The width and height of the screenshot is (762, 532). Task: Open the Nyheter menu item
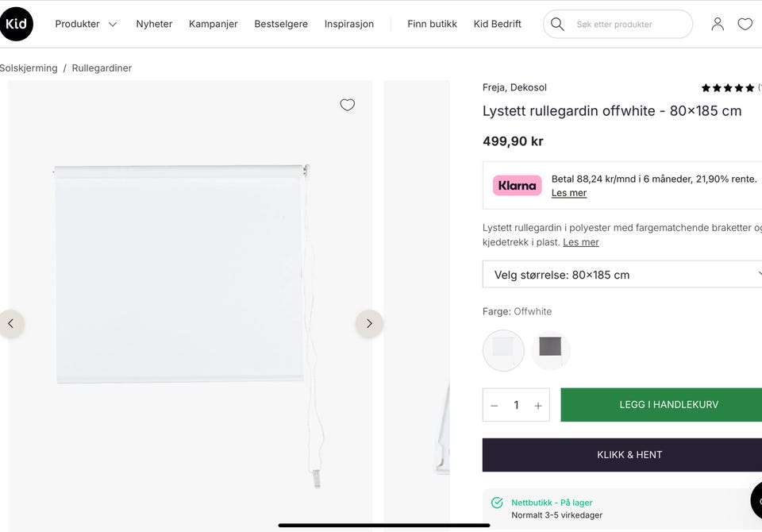click(x=154, y=24)
